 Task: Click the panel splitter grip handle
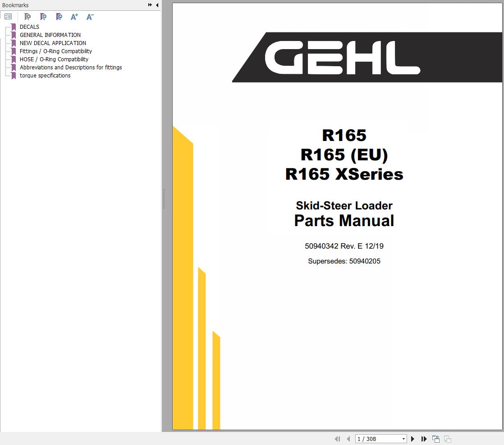coord(164,199)
